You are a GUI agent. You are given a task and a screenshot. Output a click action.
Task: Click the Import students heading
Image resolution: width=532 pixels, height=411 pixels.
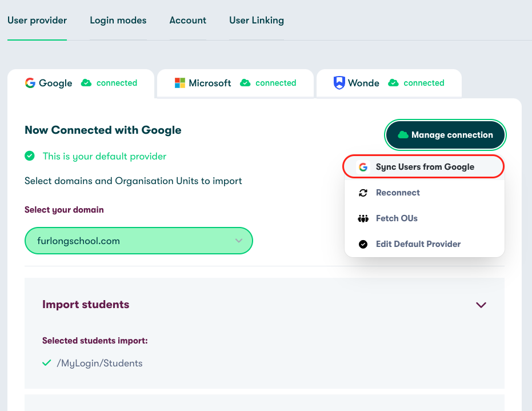click(86, 305)
